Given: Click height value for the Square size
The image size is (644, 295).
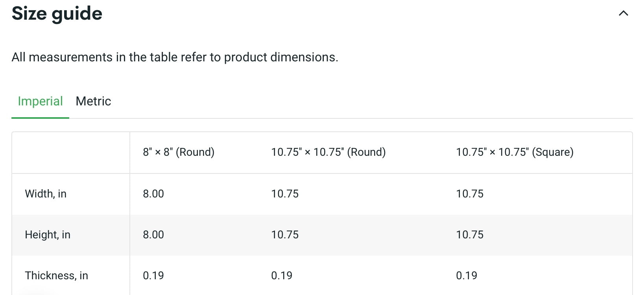Looking at the screenshot, I should pos(470,235).
